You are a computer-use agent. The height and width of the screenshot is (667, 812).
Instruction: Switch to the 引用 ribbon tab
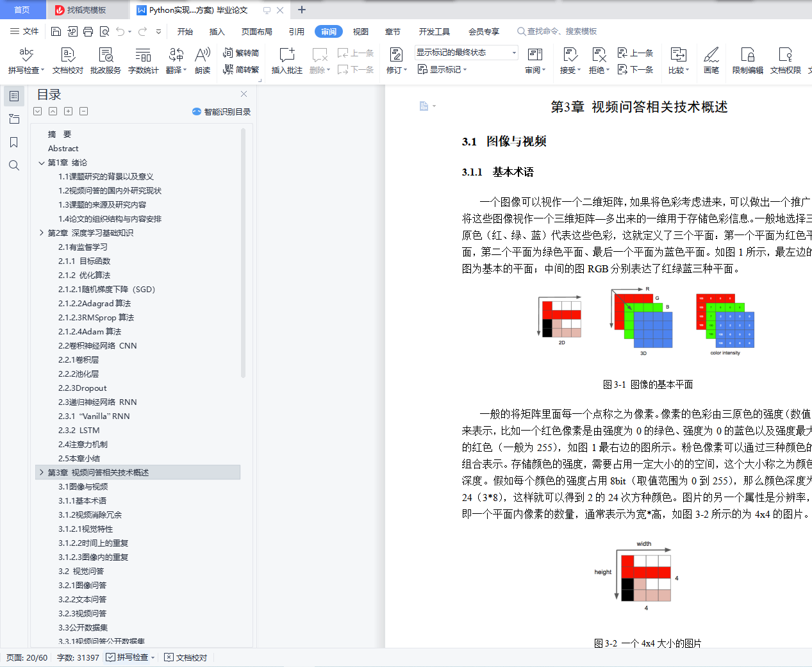[x=297, y=31]
